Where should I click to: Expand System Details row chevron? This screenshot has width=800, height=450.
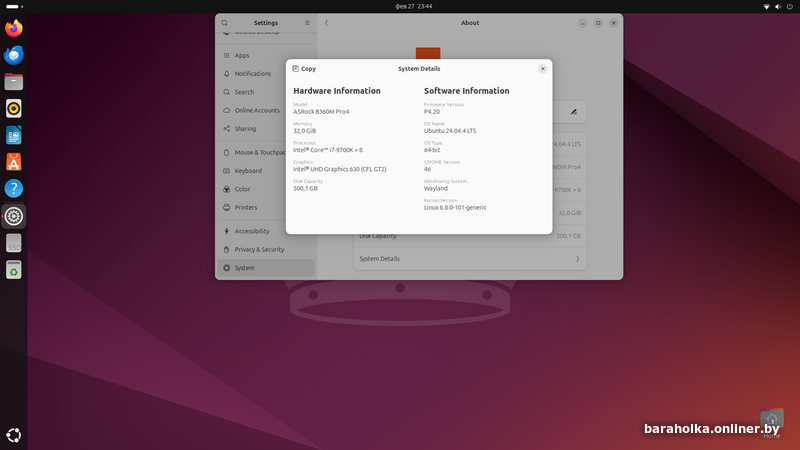(x=578, y=259)
